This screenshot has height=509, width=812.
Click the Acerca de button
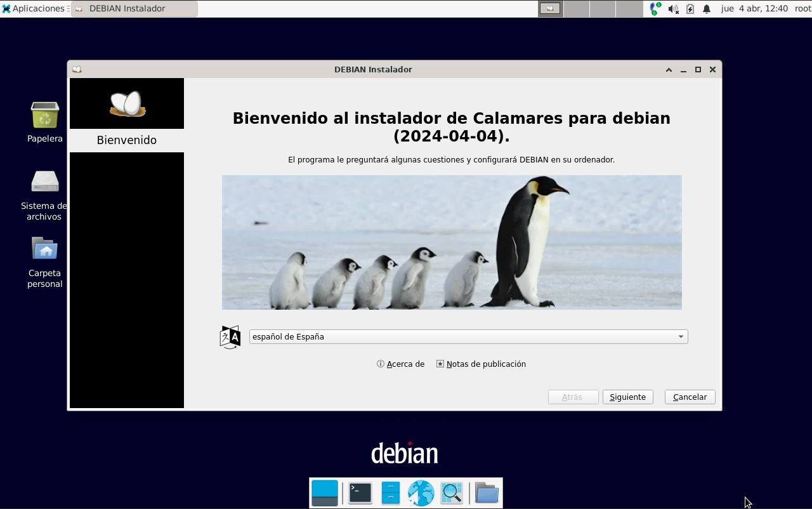coord(400,364)
